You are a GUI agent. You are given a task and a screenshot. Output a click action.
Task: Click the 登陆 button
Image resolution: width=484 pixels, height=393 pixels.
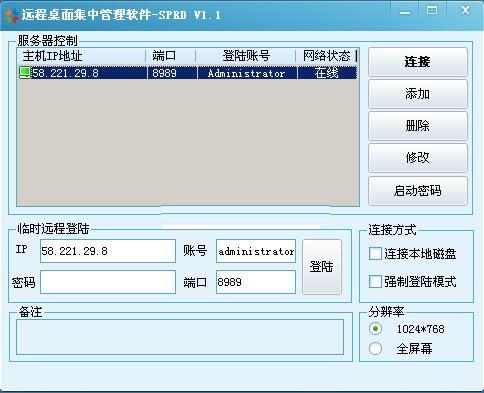(x=322, y=267)
